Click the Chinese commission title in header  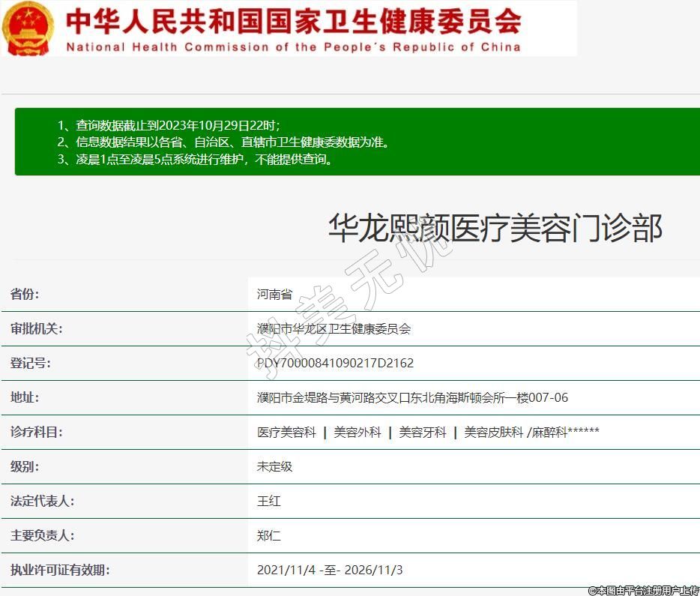[293, 21]
